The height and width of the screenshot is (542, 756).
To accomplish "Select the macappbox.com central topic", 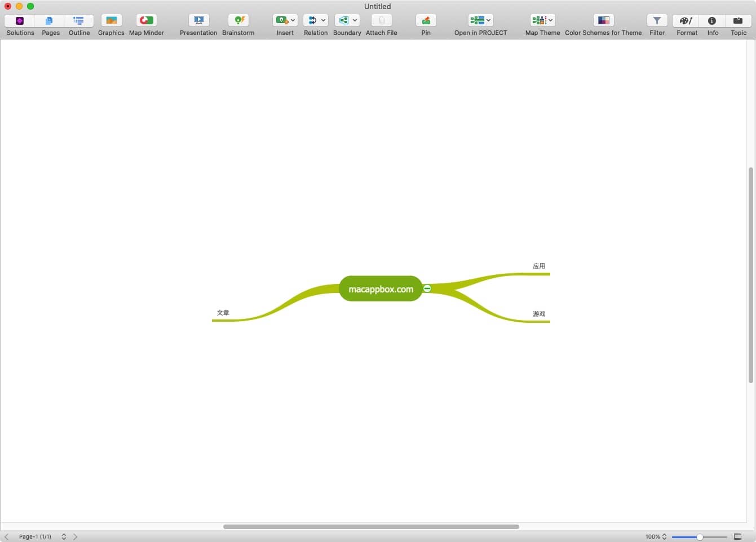I will 381,289.
